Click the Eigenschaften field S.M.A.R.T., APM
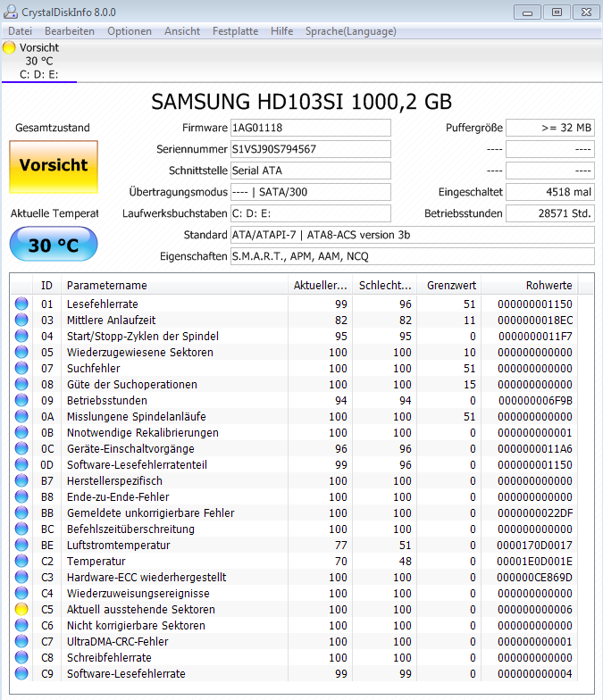This screenshot has height=700, width=603. point(413,256)
